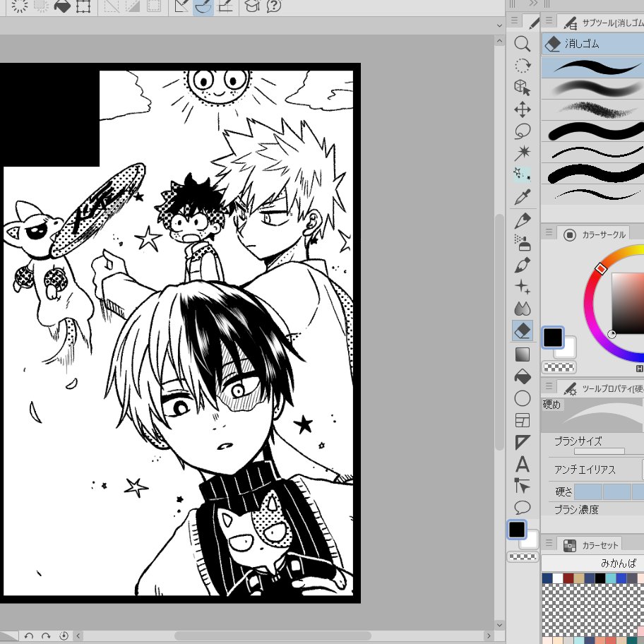The width and height of the screenshot is (644, 644).
Task: Select first hardness level box
Action: click(x=588, y=491)
